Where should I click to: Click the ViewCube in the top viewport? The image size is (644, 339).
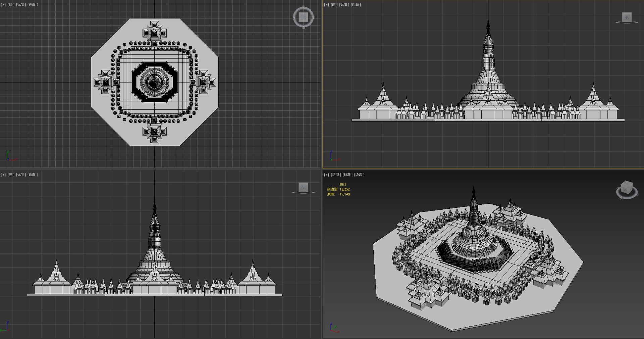coord(303,17)
